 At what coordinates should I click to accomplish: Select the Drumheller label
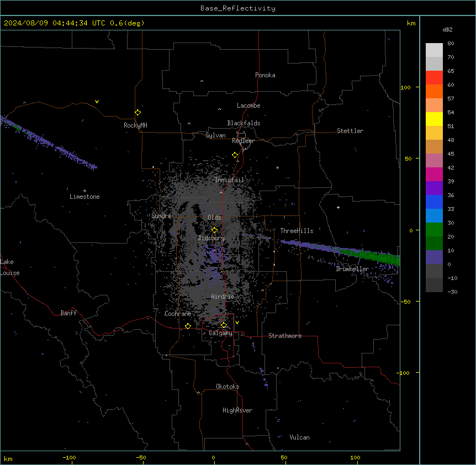point(352,269)
